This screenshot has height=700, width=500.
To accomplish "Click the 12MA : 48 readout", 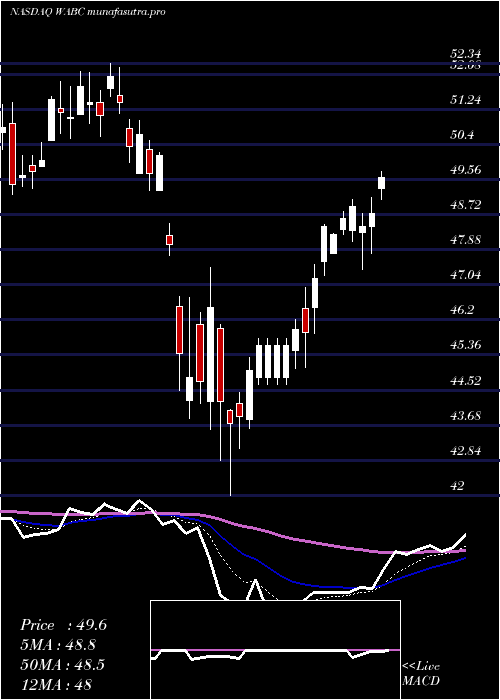I will coord(56,684).
